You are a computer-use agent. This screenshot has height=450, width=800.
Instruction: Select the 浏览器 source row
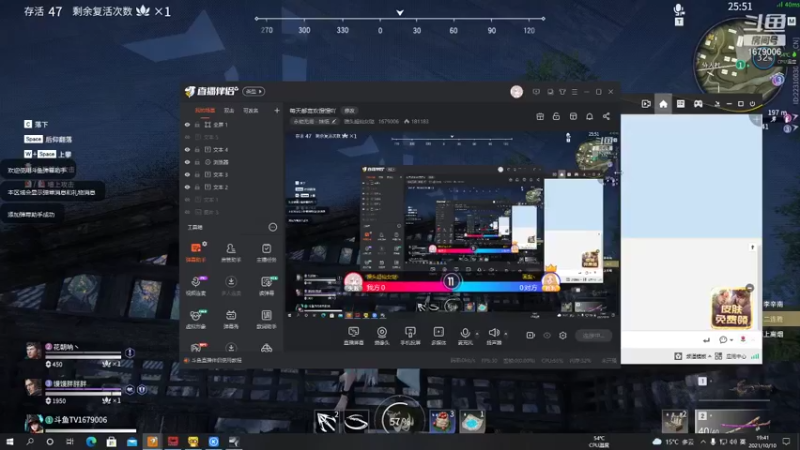pyautogui.click(x=233, y=162)
